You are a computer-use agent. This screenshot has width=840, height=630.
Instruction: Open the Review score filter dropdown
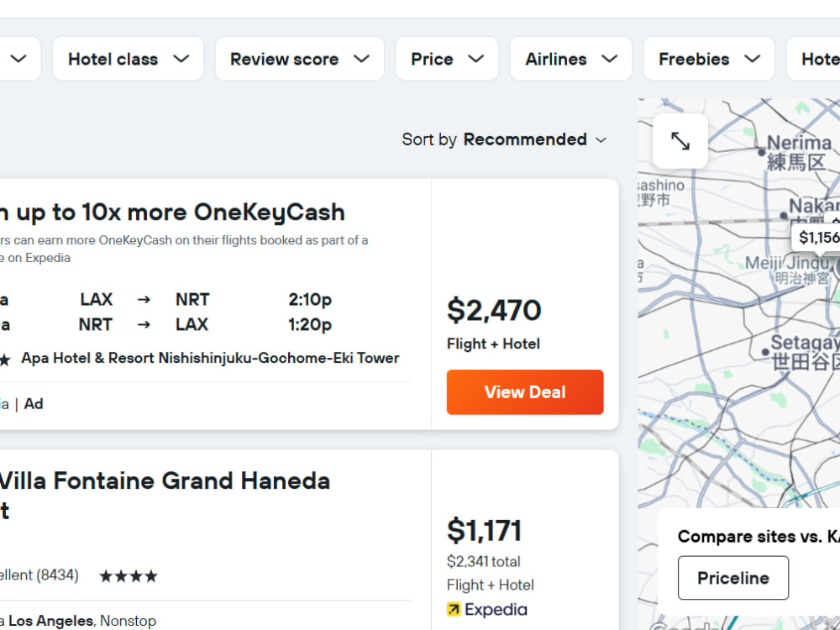tap(300, 59)
